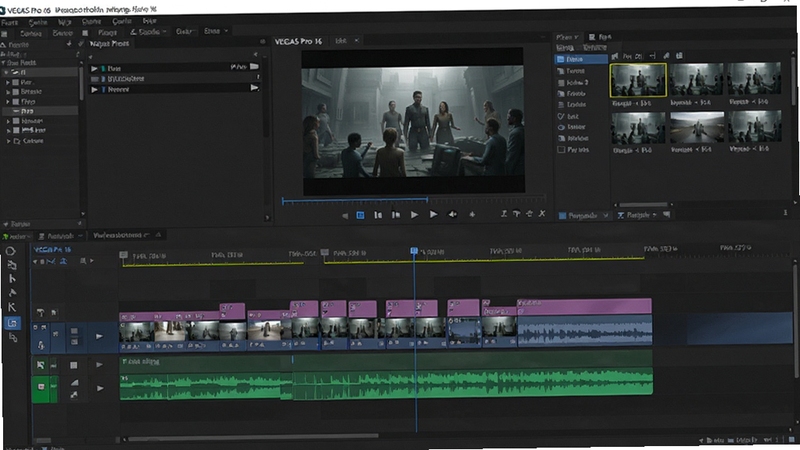Image resolution: width=800 pixels, height=450 pixels.
Task: Click the folder icon ending the first middle-panel row
Action: point(254,67)
